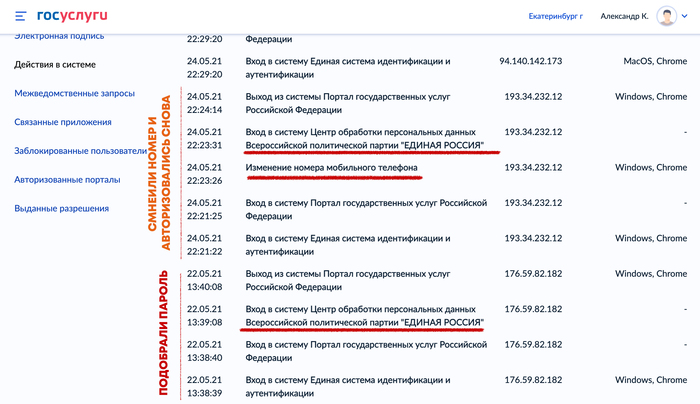
Task: Click timestamp 24.05.21 22:23:26
Action: tap(204, 174)
